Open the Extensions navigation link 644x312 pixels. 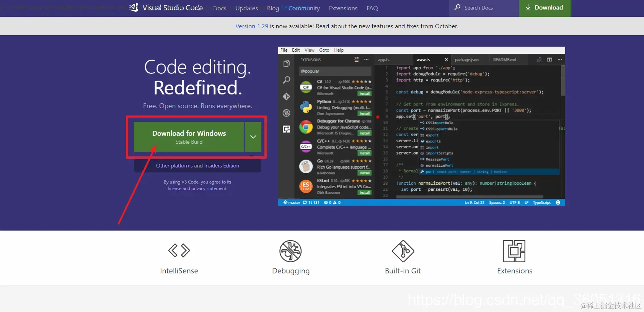[343, 8]
